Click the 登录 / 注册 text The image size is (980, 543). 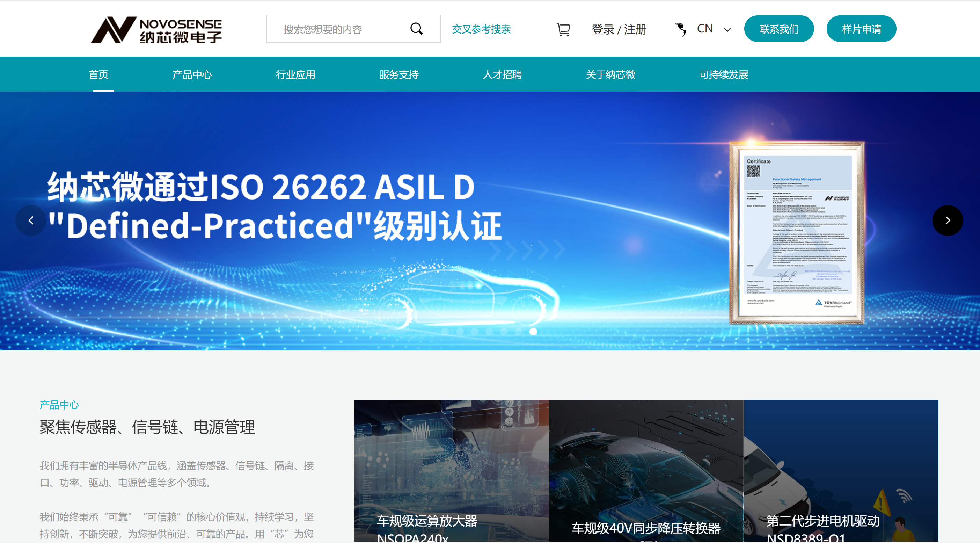point(619,29)
